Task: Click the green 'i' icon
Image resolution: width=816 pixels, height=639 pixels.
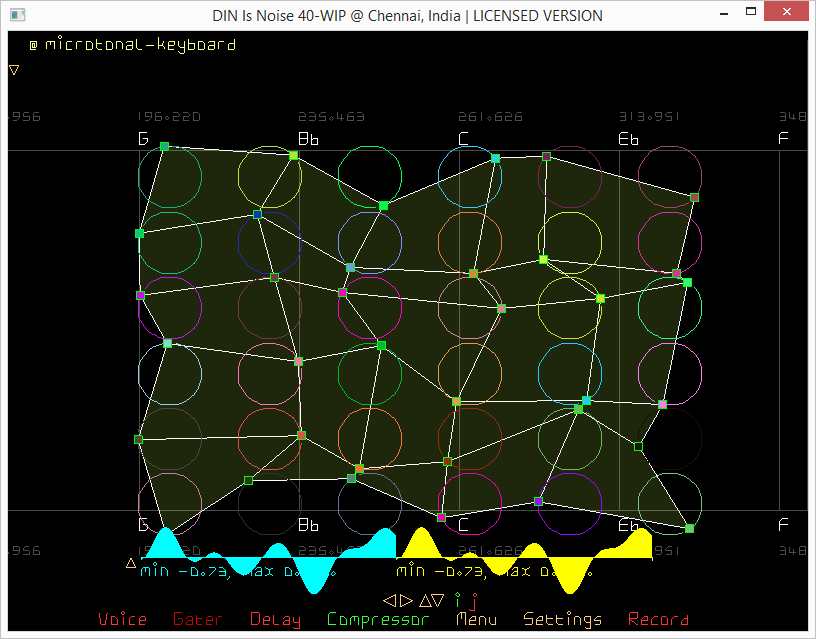Action: click(x=458, y=600)
